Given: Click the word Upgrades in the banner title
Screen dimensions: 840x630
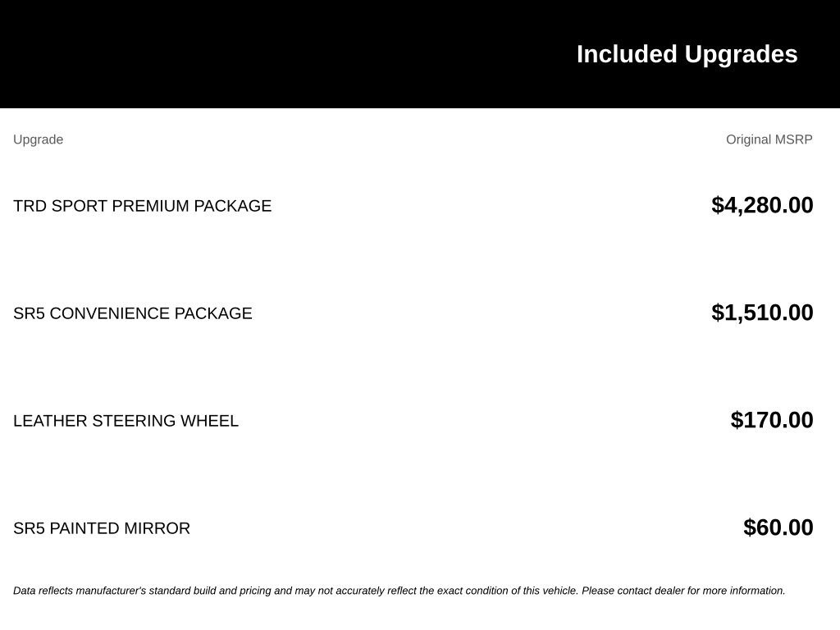Looking at the screenshot, I should click(741, 54).
